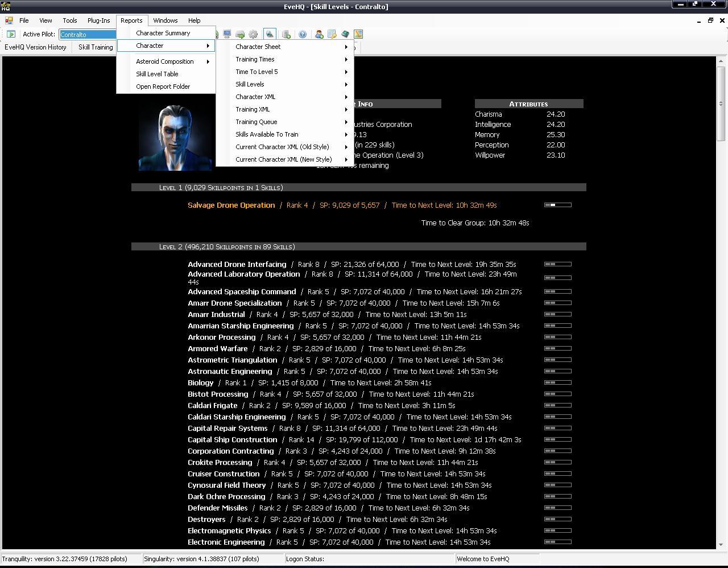Click the Logon Status field

click(x=370, y=559)
